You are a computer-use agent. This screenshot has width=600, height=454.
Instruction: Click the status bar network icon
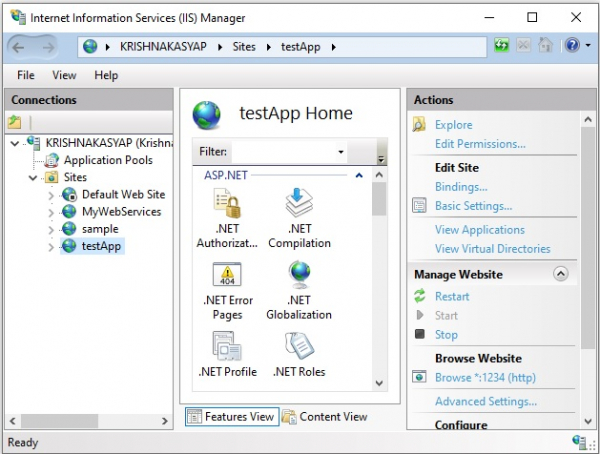[x=579, y=441]
